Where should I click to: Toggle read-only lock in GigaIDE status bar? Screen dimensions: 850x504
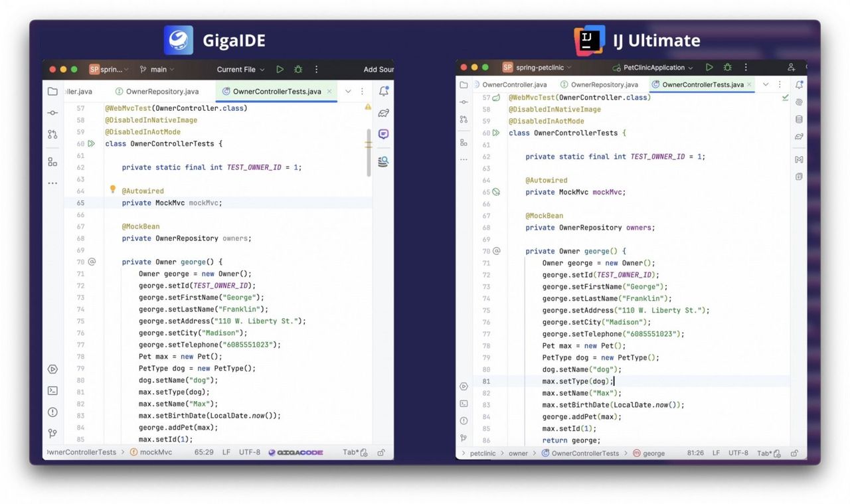381,452
